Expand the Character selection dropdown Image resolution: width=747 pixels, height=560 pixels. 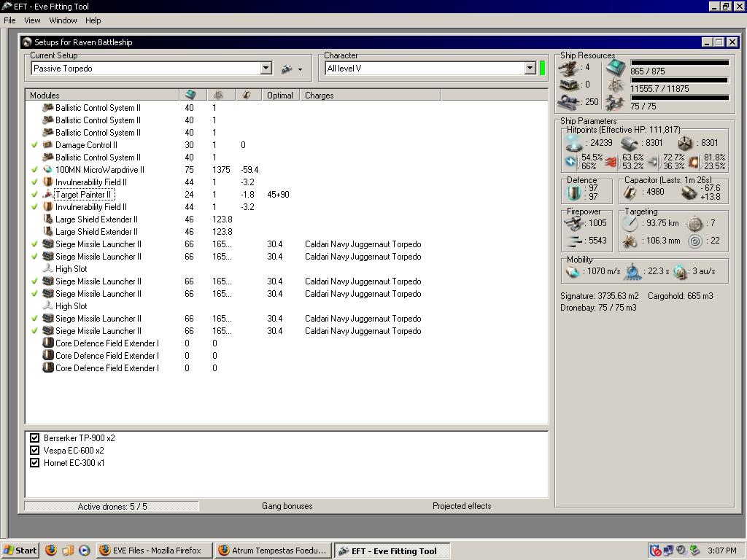[x=530, y=69]
